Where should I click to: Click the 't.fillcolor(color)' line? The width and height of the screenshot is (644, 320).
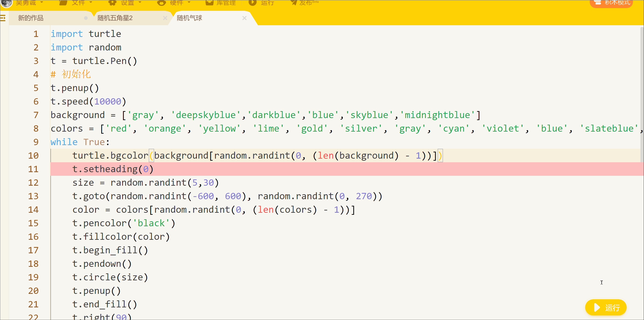pyautogui.click(x=121, y=236)
